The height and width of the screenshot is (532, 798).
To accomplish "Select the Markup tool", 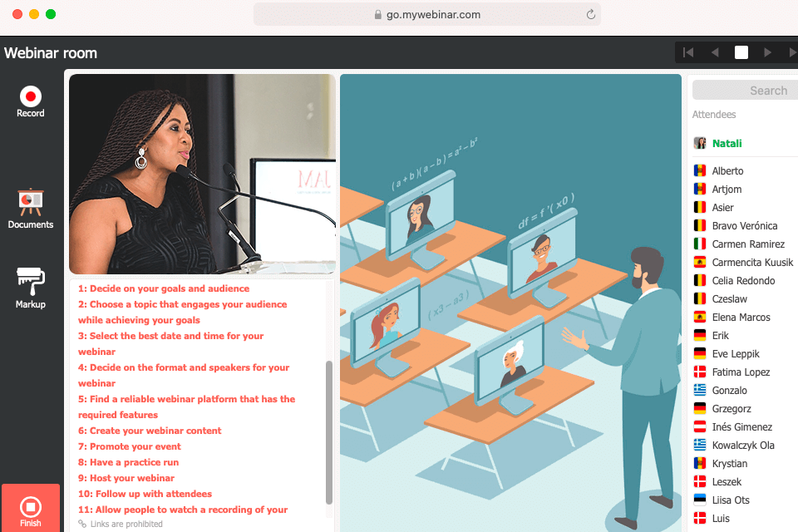I will [x=31, y=288].
